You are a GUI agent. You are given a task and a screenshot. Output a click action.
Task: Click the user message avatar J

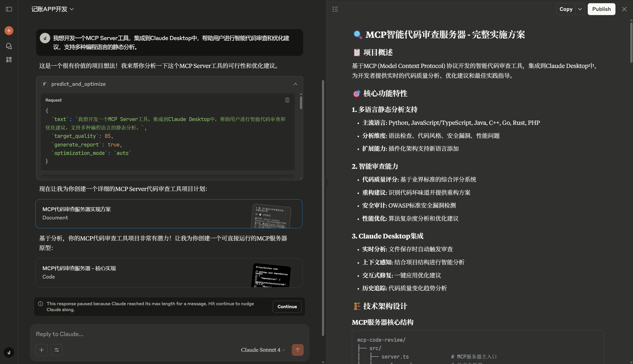pyautogui.click(x=45, y=38)
